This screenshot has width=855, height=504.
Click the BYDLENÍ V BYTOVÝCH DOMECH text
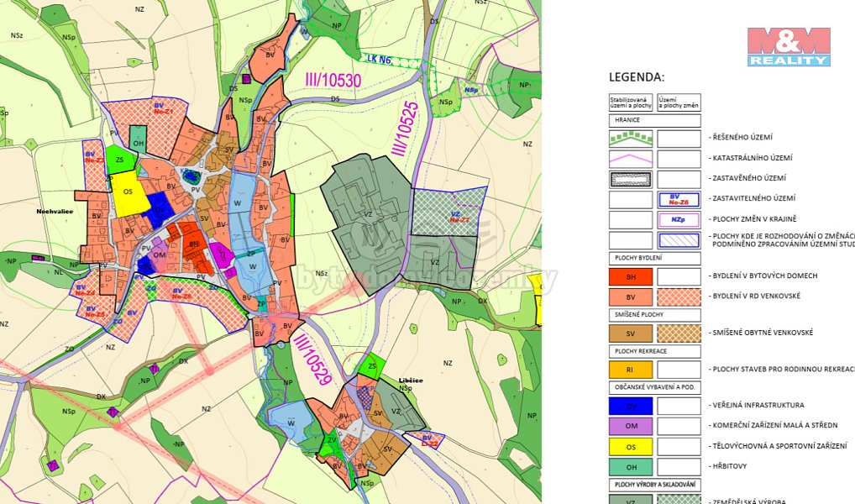pyautogui.click(x=765, y=276)
